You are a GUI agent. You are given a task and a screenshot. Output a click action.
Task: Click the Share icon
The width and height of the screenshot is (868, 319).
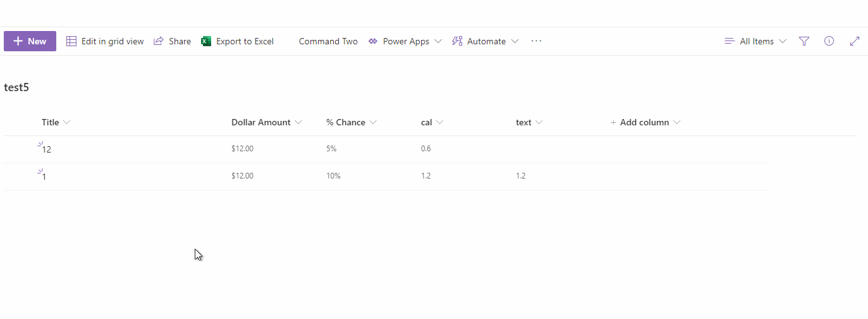coord(159,41)
